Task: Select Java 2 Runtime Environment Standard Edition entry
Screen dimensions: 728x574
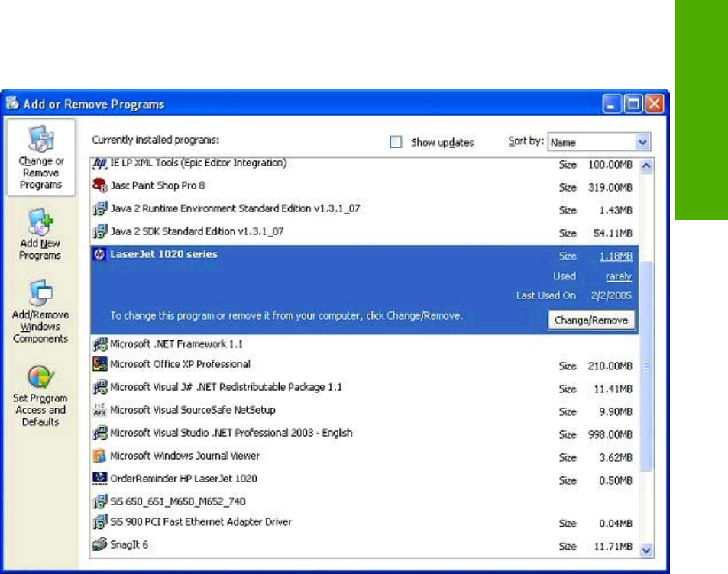Action: pos(364,209)
